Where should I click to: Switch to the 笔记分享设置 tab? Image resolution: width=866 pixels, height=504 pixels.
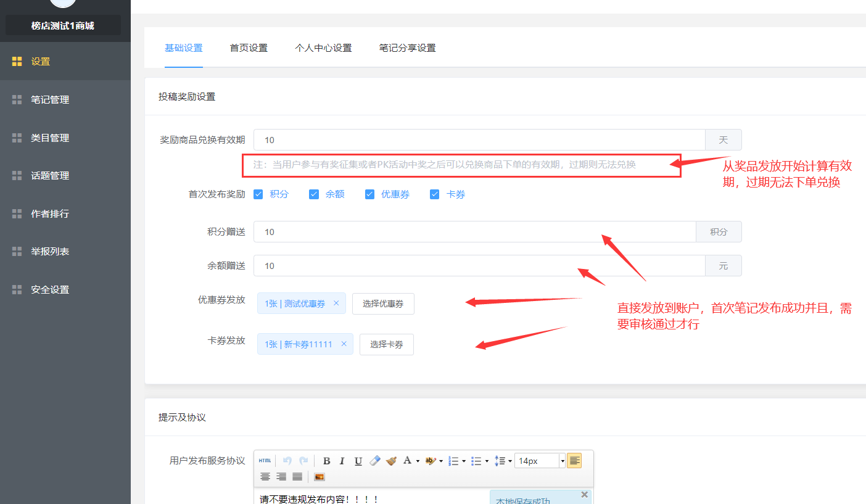point(407,48)
